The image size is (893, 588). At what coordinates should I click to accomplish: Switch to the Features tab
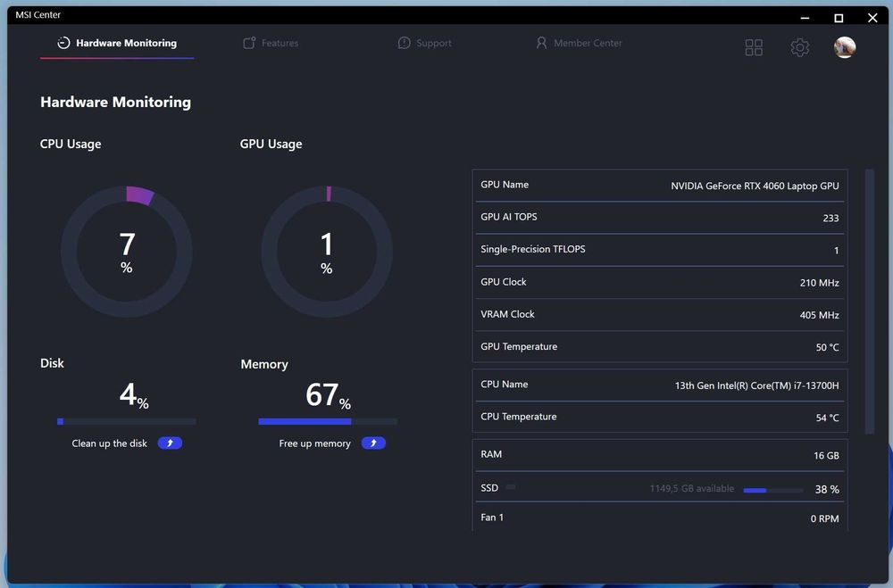pos(271,43)
